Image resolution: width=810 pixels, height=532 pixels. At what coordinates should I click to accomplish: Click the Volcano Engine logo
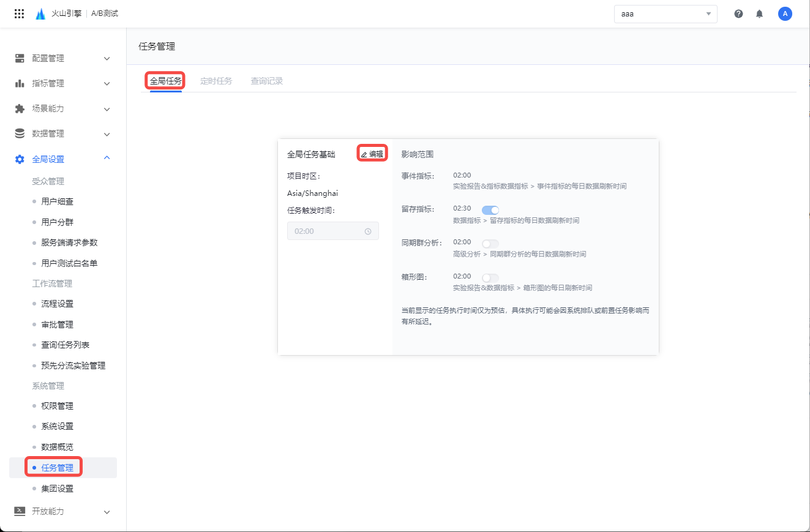pos(40,13)
